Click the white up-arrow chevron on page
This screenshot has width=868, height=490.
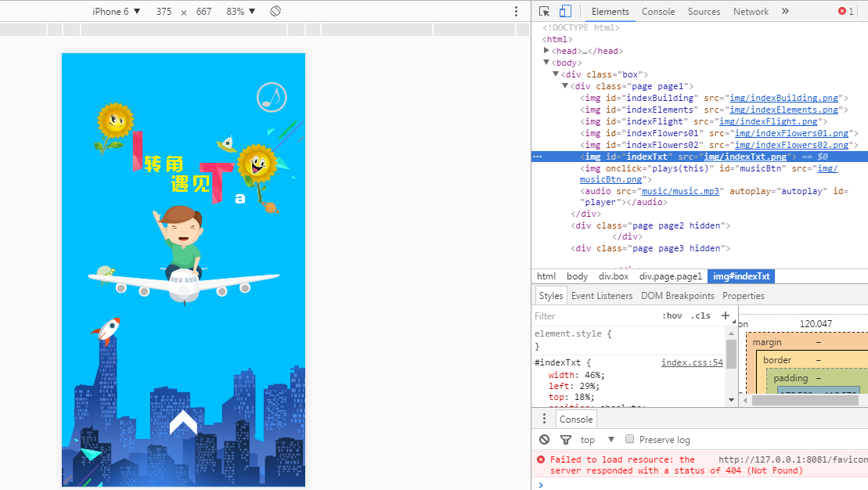point(183,423)
